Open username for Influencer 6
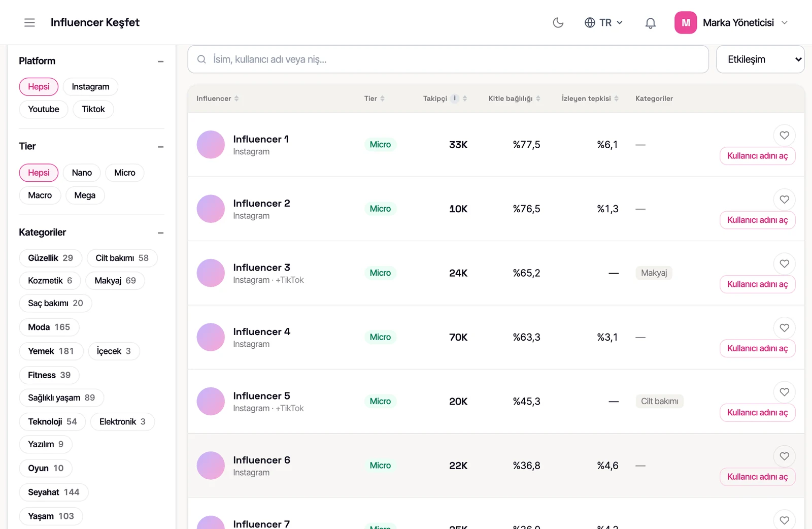This screenshot has height=529, width=812. [x=757, y=477]
